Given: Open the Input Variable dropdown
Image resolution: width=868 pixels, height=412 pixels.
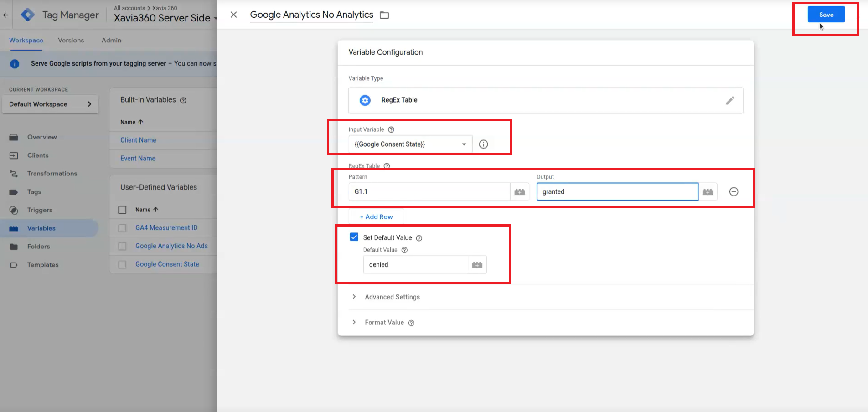Looking at the screenshot, I should tap(410, 144).
